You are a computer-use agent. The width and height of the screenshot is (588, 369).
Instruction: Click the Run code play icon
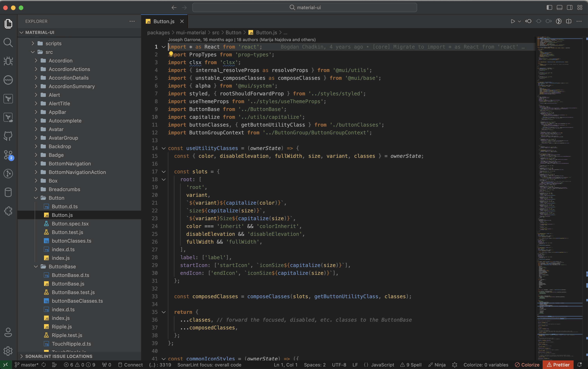[x=513, y=21]
